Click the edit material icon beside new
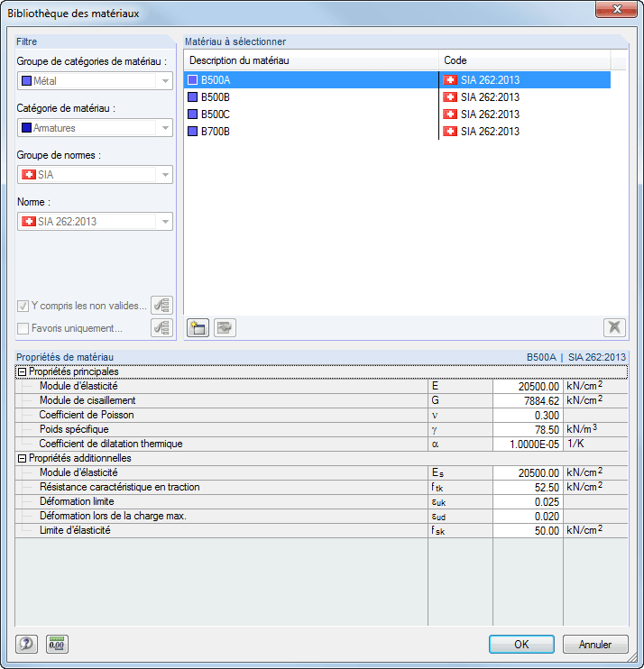The image size is (644, 669). click(x=225, y=327)
